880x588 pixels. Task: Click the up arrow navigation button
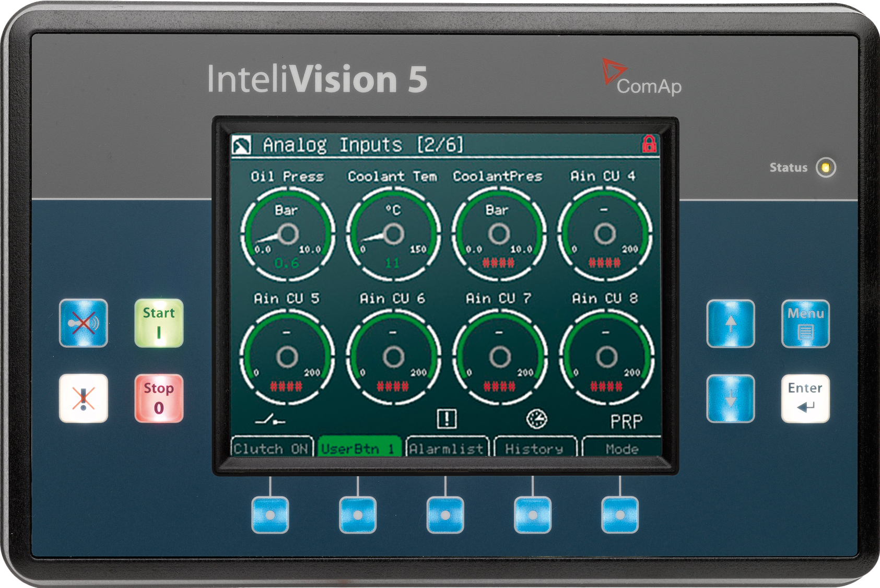(x=731, y=324)
